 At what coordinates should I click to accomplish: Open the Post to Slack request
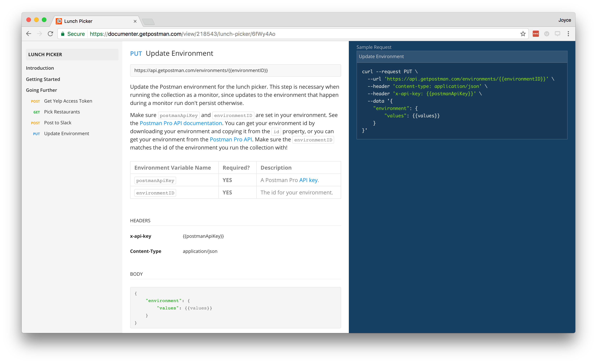coord(58,122)
